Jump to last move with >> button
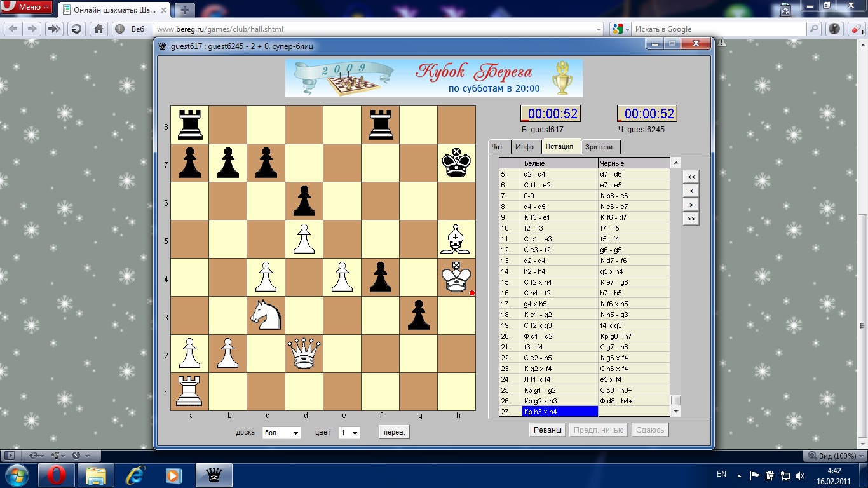 (x=691, y=219)
